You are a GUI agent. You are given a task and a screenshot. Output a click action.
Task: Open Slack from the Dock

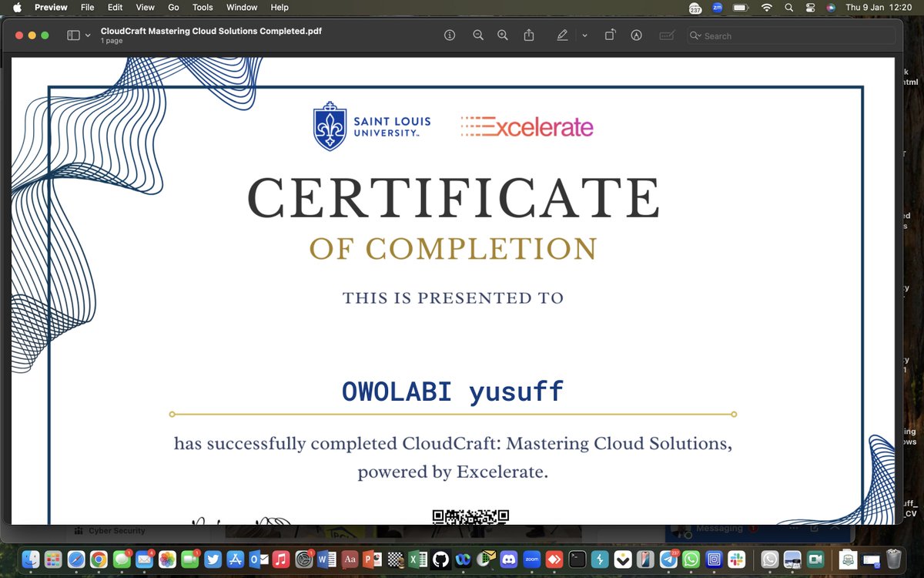tap(737, 560)
